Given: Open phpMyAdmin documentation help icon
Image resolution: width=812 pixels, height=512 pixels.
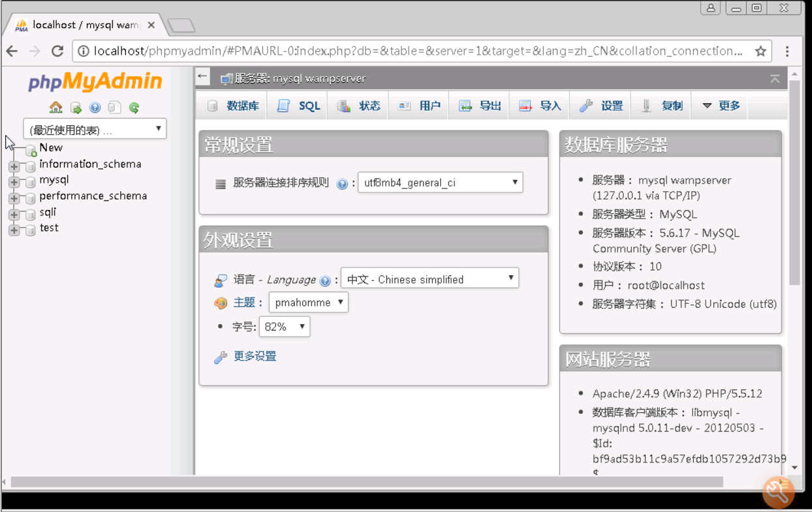Looking at the screenshot, I should [x=95, y=108].
